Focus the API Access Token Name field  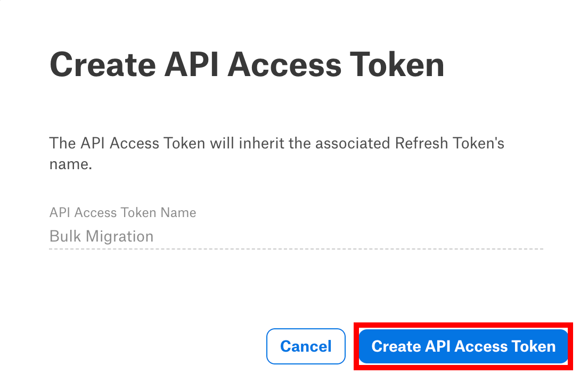click(x=296, y=237)
